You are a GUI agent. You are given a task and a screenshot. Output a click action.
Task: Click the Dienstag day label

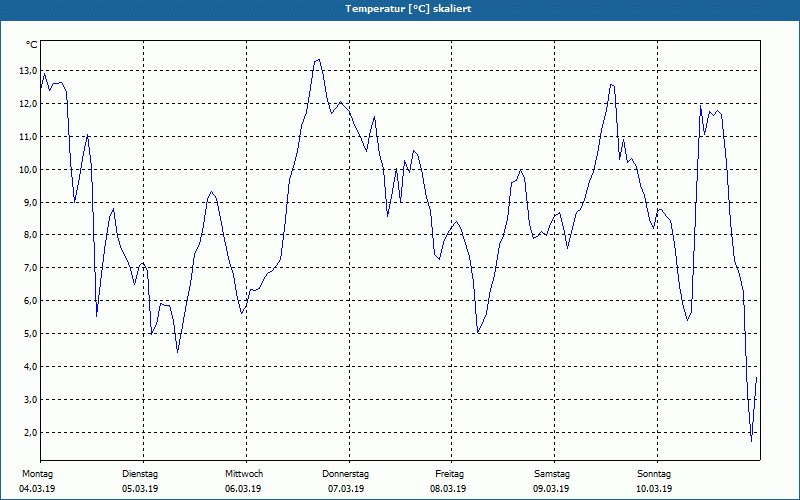tap(140, 474)
